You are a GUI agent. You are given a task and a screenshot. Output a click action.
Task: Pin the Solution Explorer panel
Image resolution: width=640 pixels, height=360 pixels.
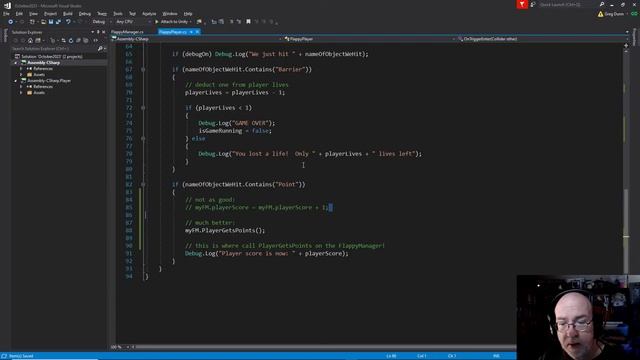click(x=98, y=32)
